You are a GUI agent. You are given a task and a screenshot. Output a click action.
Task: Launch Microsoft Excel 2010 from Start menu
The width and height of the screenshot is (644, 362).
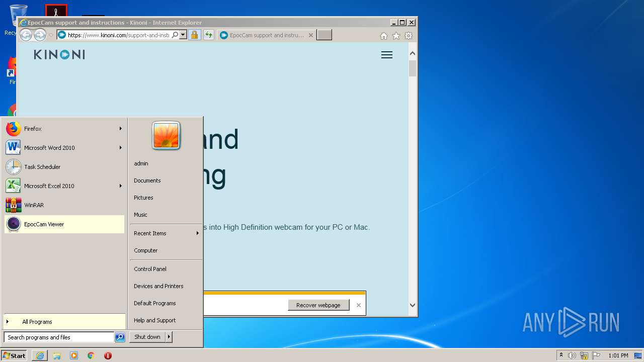coord(64,186)
